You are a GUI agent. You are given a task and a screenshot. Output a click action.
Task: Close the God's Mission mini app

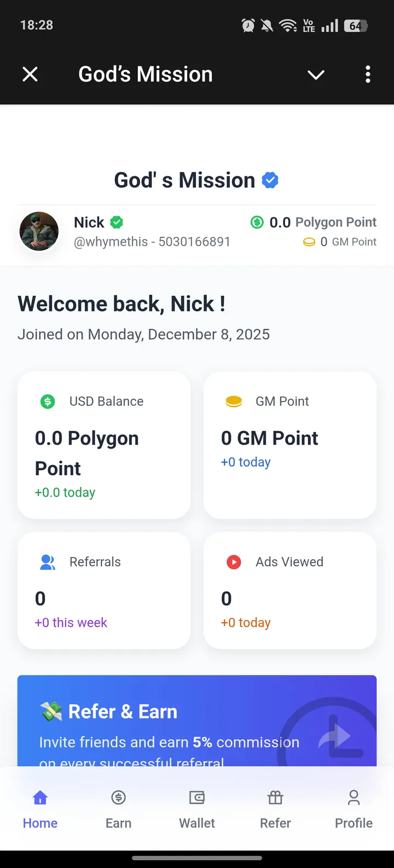point(30,74)
